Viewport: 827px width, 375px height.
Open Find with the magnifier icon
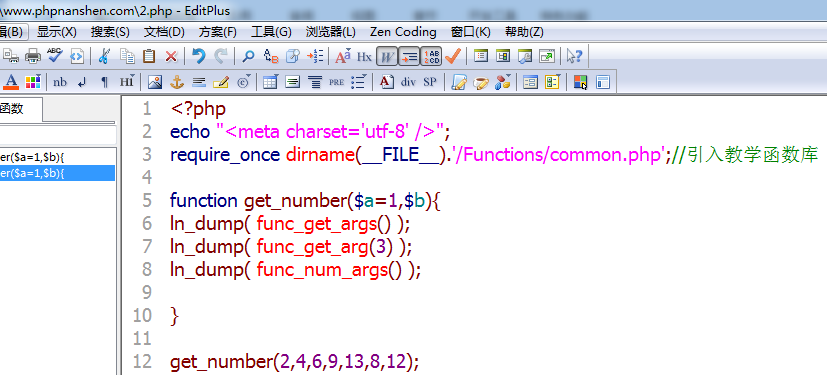[x=248, y=56]
